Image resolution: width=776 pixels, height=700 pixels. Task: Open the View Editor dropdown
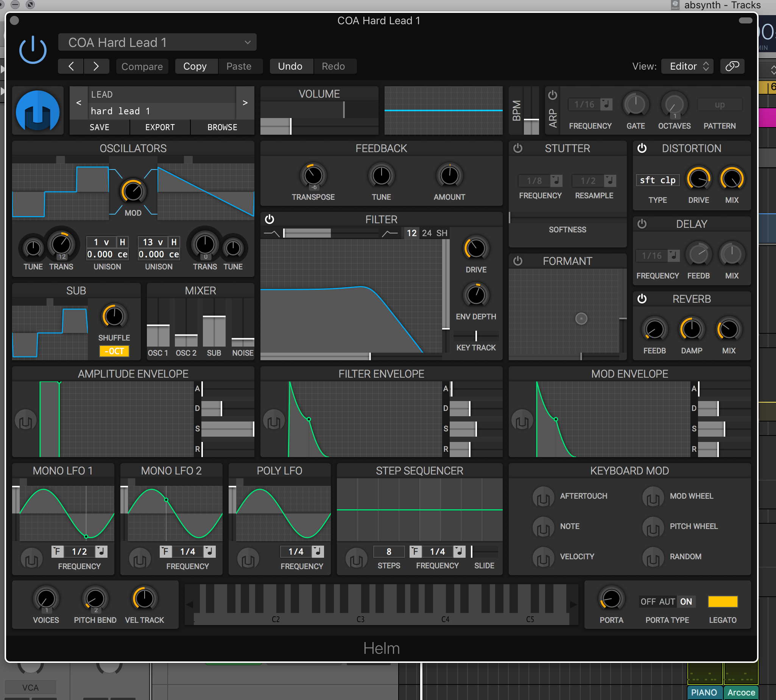687,66
